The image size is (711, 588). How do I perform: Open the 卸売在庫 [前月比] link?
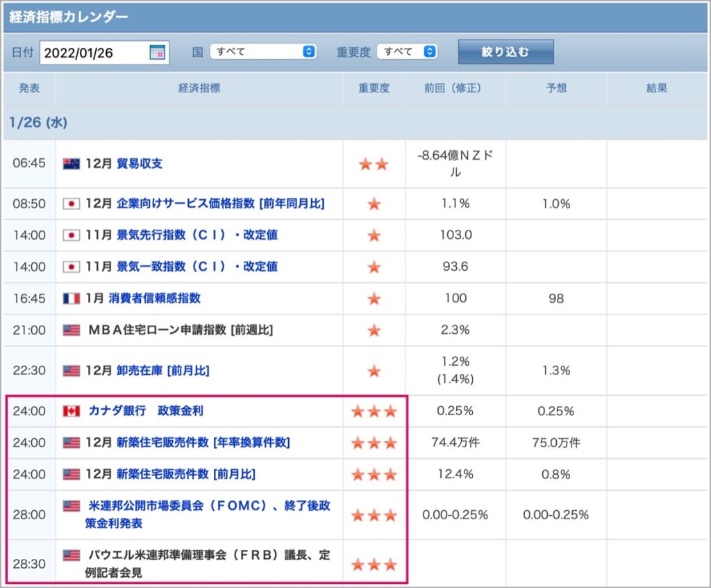pos(162,371)
